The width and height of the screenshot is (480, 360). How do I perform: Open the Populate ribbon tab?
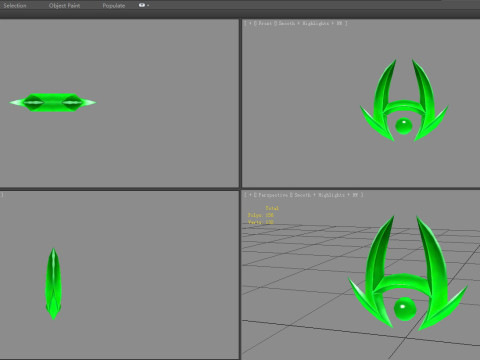coord(114,6)
